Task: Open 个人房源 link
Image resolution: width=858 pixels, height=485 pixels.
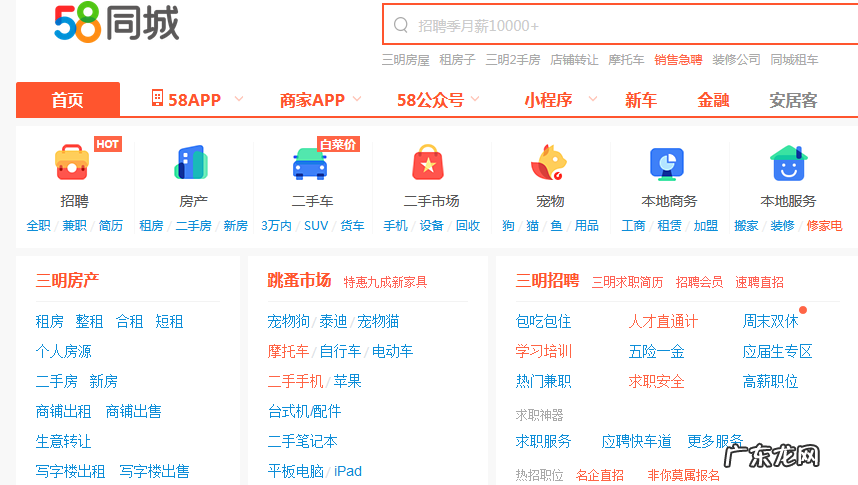Action: 63,351
